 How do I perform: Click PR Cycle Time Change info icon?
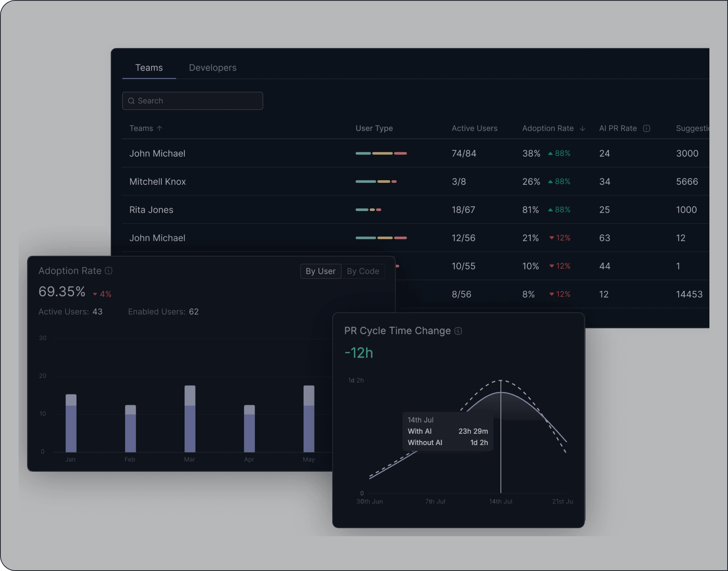pyautogui.click(x=458, y=331)
